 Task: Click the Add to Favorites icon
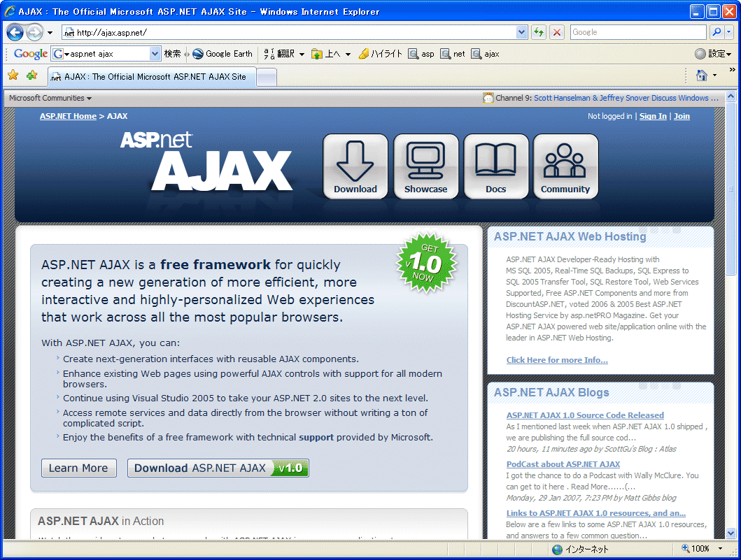pyautogui.click(x=32, y=75)
